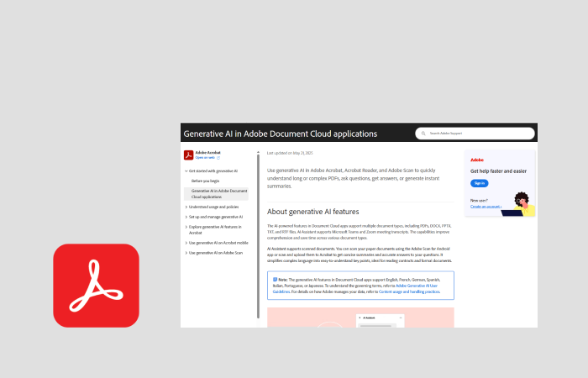Click the sidebar scrollbar up arrow
The image size is (588, 378).
(x=258, y=152)
